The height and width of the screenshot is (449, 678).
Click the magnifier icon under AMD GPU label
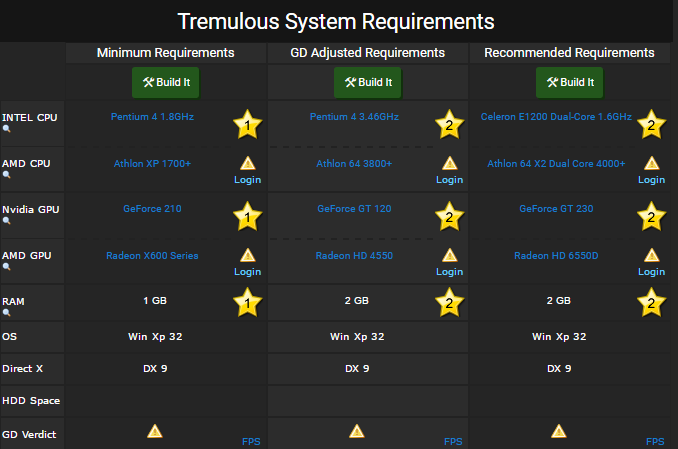7,267
